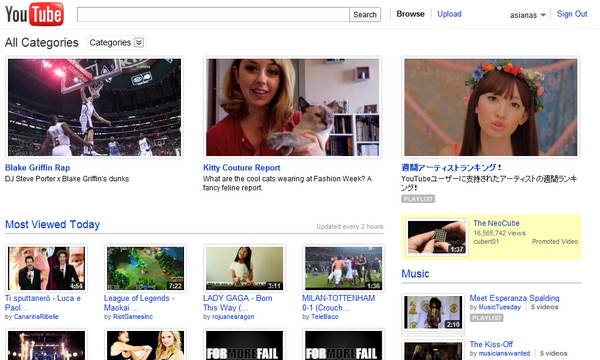This screenshot has height=360, width=600.
Task: Visit the MusicTuesday channel
Action: click(500, 307)
